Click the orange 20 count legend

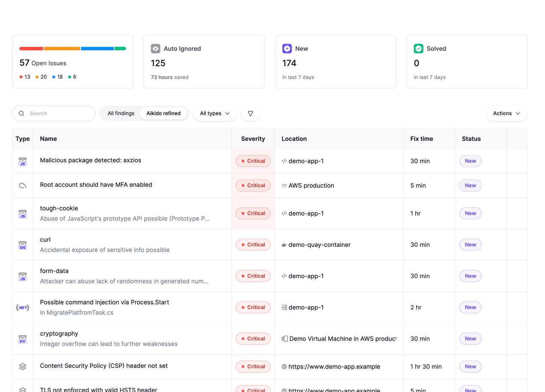point(41,77)
